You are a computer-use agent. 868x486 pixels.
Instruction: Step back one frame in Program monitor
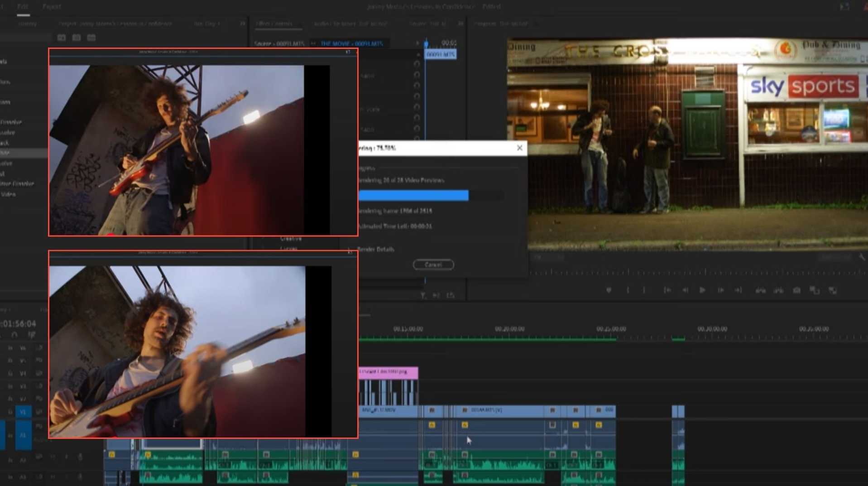coord(685,290)
